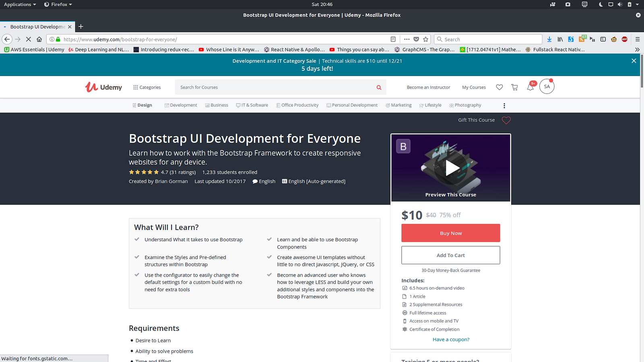Click the 4.7 star rating
644x362 pixels.
[162, 172]
